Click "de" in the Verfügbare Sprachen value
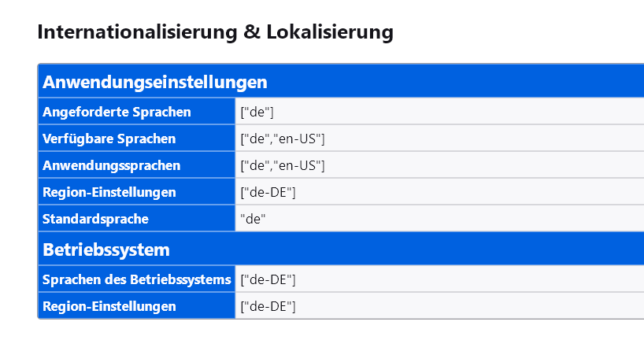 [x=256, y=139]
